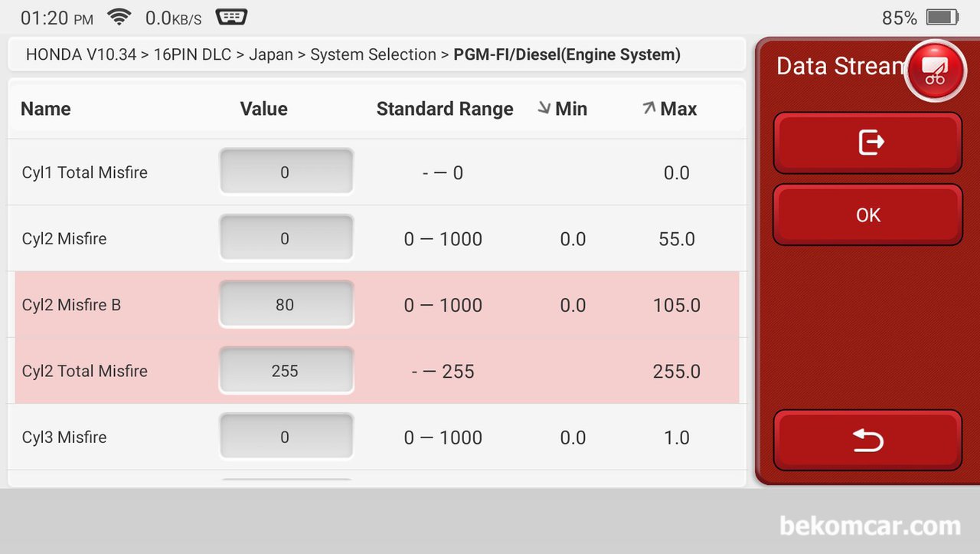Tap the clock 01:20 PM
This screenshot has height=554, width=980.
coord(57,18)
